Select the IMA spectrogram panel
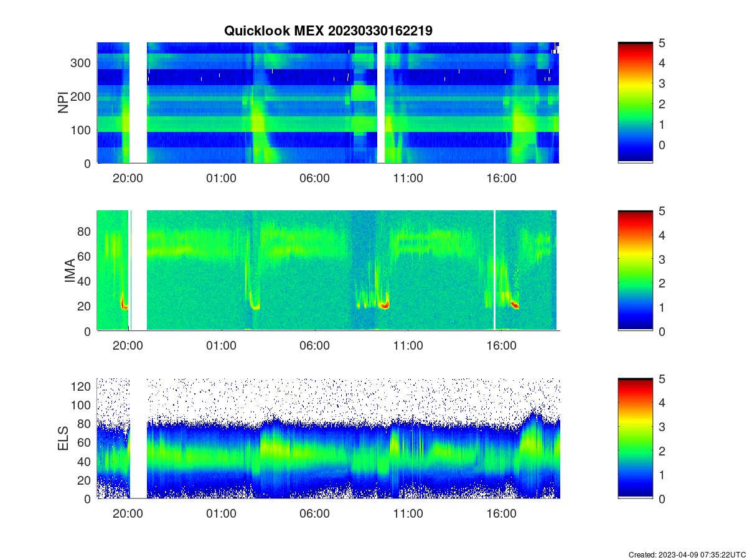The width and height of the screenshot is (747, 560). [x=328, y=270]
